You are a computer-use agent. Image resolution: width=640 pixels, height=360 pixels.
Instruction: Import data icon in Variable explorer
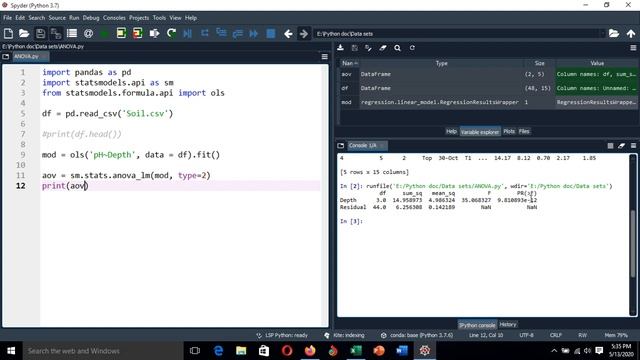tap(340, 48)
